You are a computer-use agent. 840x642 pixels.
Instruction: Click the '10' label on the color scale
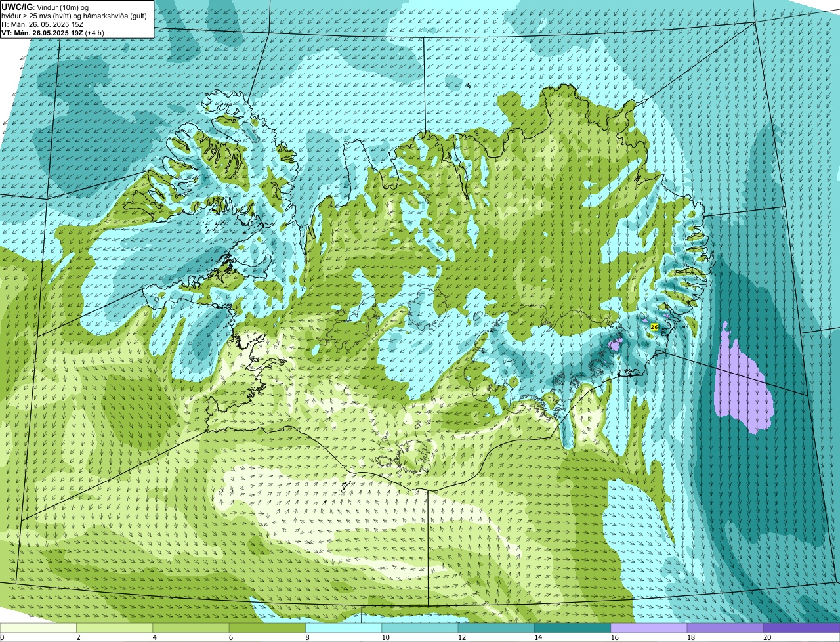click(x=385, y=637)
